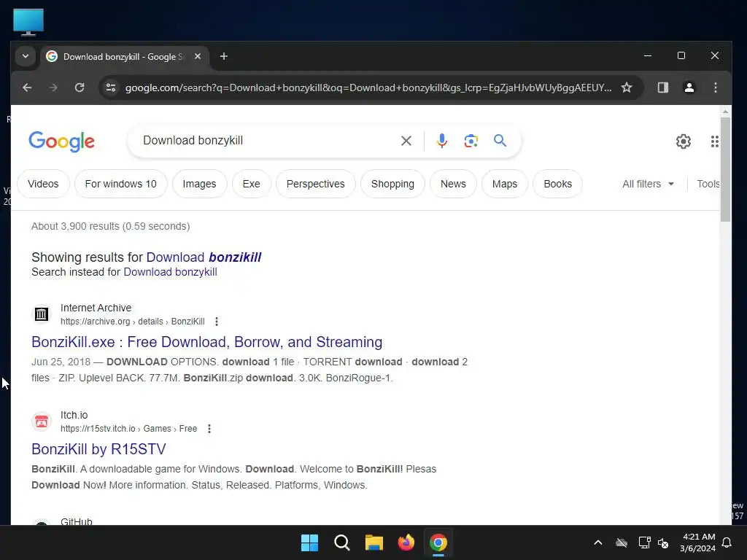Submit search with magnifying glass icon
The height and width of the screenshot is (560, 747).
[x=500, y=141]
